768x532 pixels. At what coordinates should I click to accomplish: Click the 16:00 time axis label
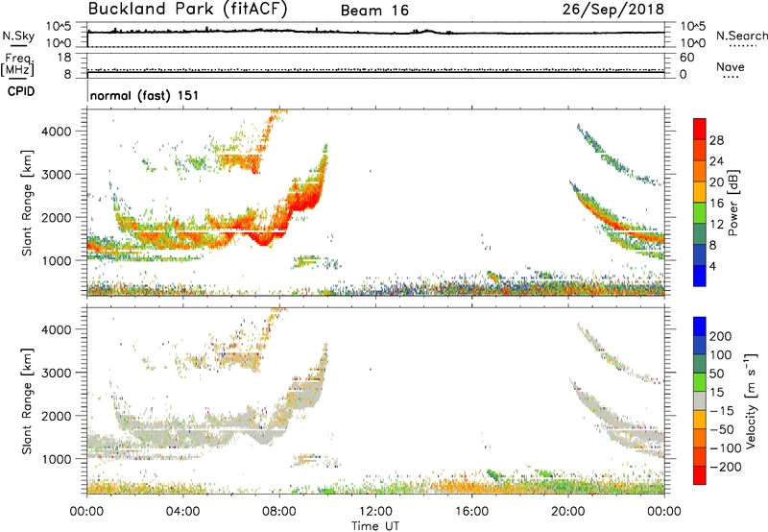[471, 512]
